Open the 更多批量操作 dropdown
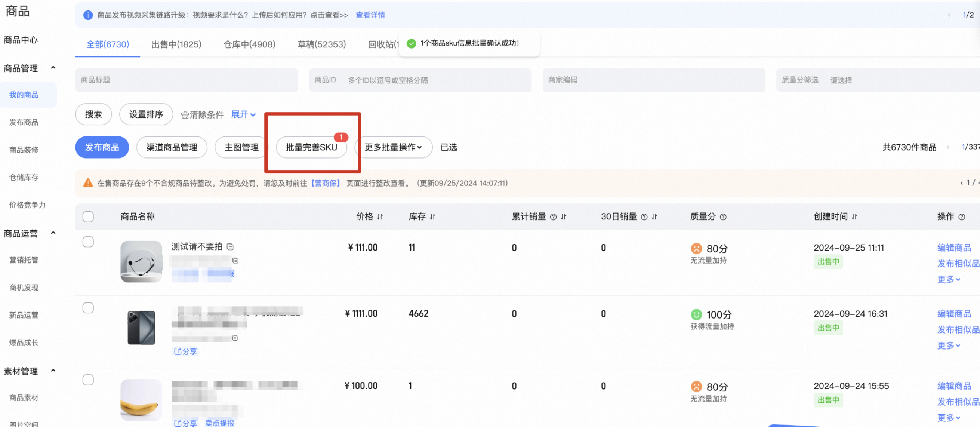Screen dimensions: 980x427 coord(393,147)
